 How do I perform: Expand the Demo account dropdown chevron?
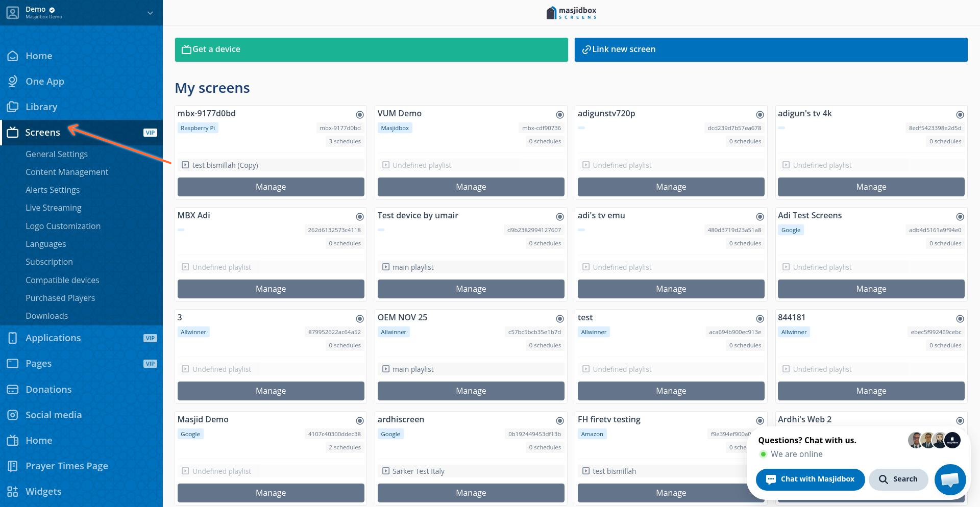click(x=150, y=13)
